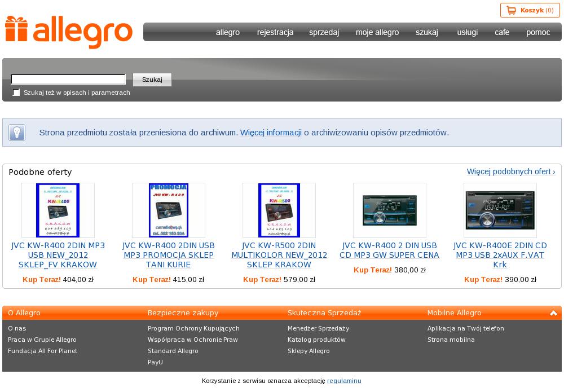
Task: Follow the 'Więcej informacji' link
Action: pos(271,133)
